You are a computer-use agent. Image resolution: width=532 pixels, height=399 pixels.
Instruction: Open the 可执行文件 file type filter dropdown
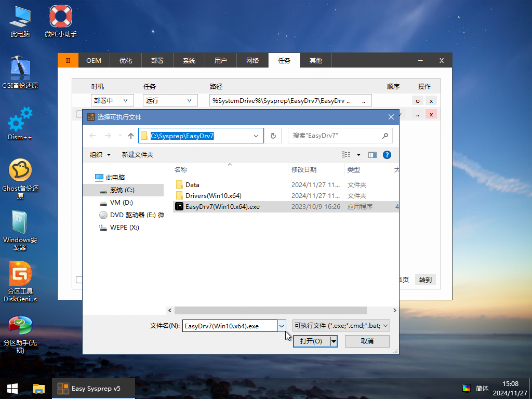pyautogui.click(x=341, y=326)
